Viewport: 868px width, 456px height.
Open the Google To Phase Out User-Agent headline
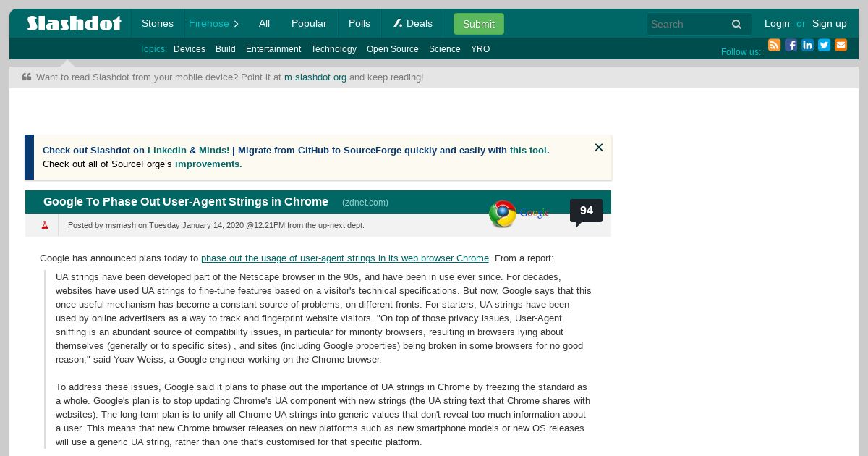point(186,202)
